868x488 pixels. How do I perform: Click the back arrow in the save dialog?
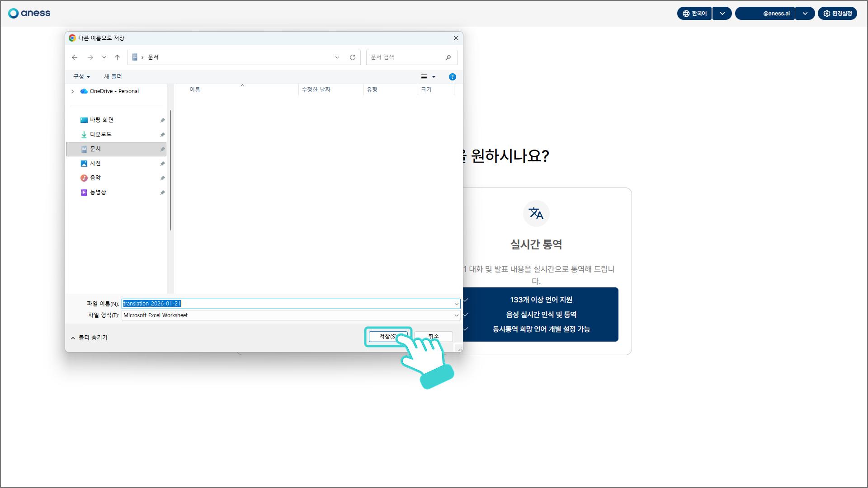pyautogui.click(x=75, y=57)
